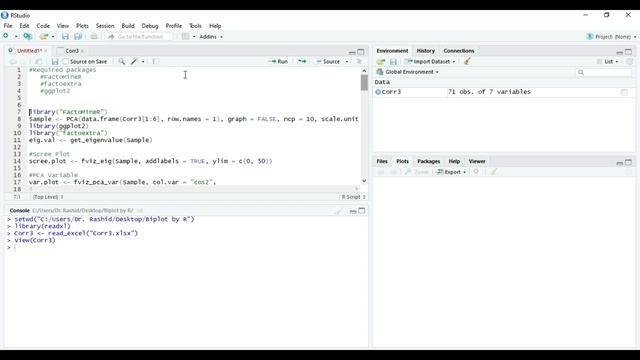Screen dimensions: 640x360
Task: Toggle Source on Save checkbox
Action: tap(66, 61)
